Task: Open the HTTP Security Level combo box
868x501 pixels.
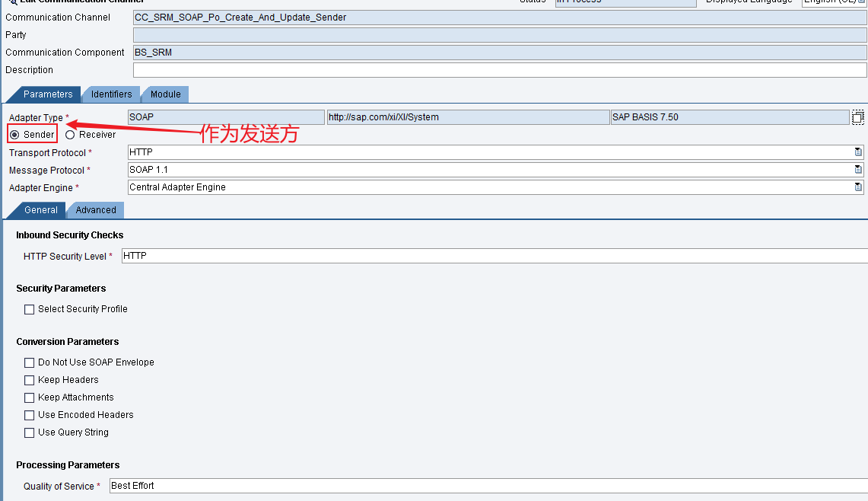Action: [x=494, y=256]
